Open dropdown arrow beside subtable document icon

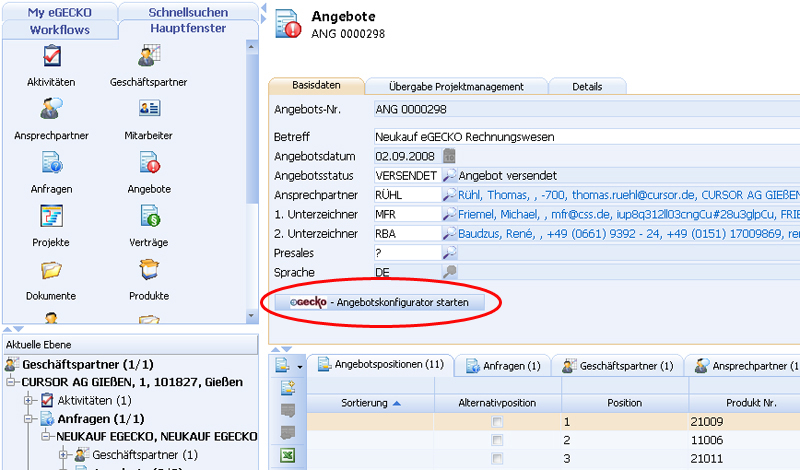tap(299, 367)
